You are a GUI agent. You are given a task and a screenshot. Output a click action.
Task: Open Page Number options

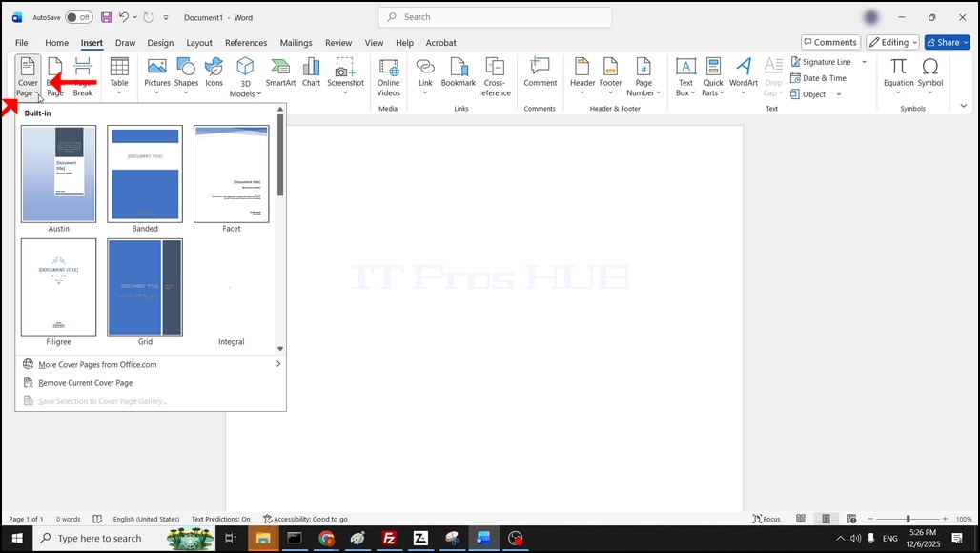click(643, 76)
